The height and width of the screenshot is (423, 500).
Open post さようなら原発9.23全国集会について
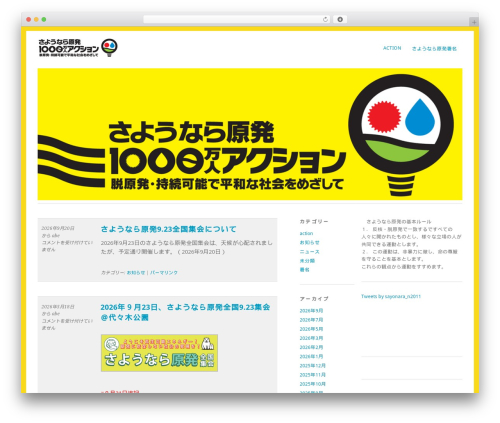coord(168,229)
